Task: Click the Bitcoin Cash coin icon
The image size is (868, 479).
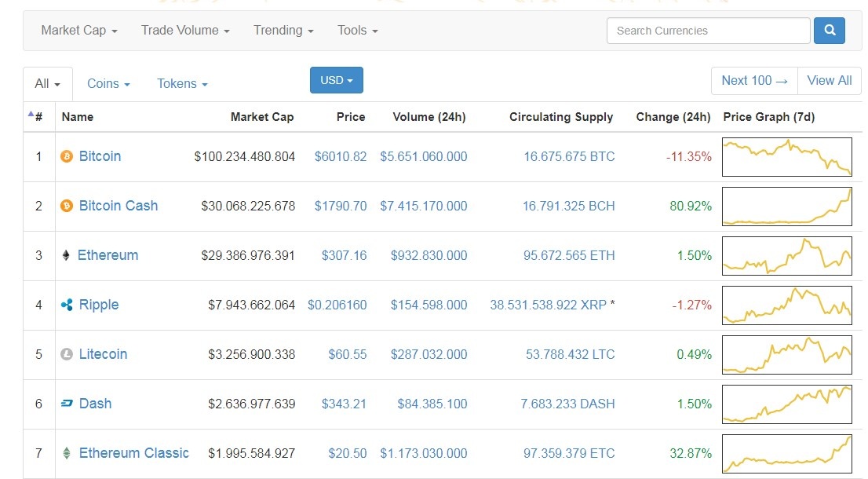Action: pos(68,206)
